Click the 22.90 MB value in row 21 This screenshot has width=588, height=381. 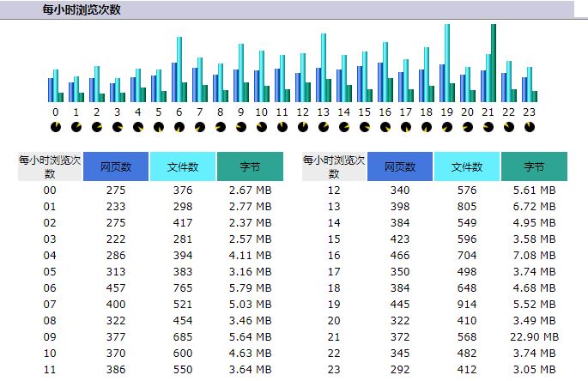[x=537, y=337]
